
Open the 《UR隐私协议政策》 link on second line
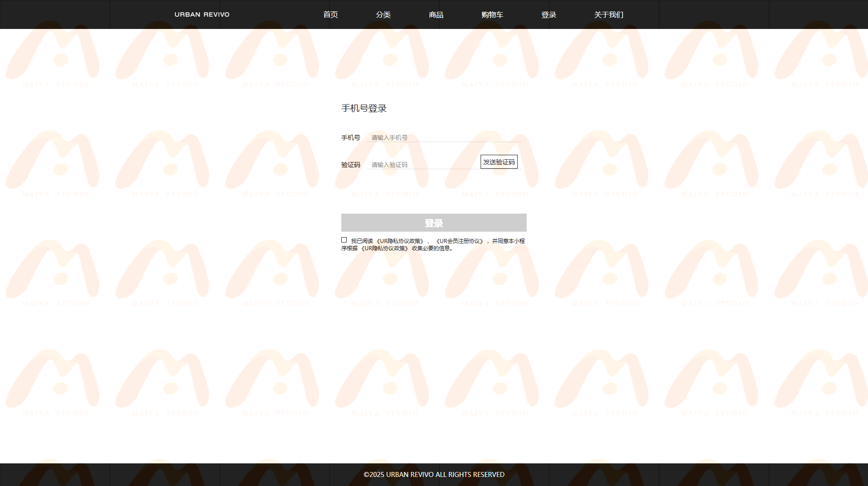click(384, 248)
